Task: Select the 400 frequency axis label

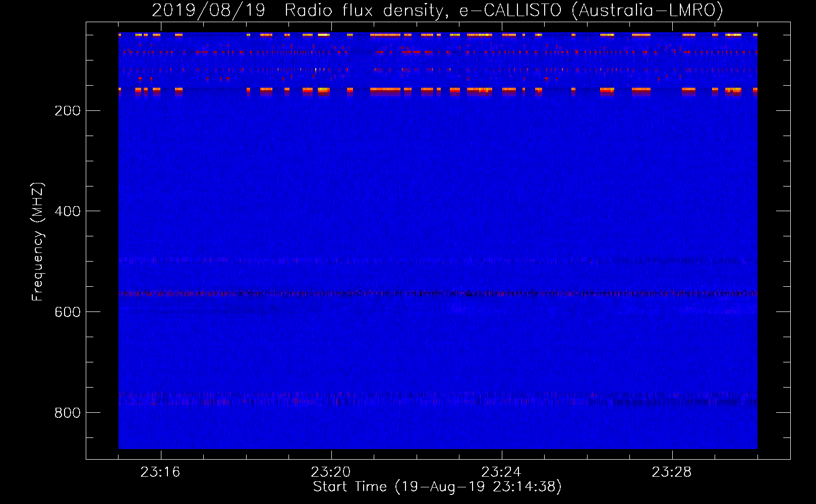Action: click(x=68, y=211)
